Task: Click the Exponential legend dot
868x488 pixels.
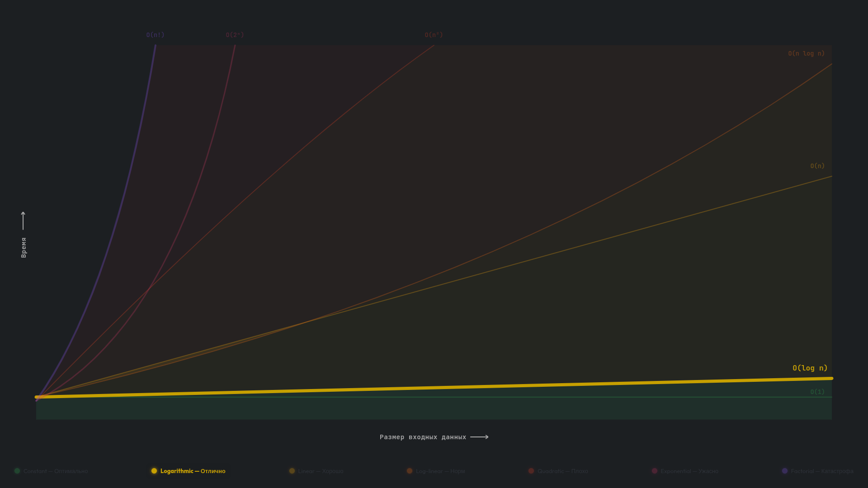Action: 655,471
